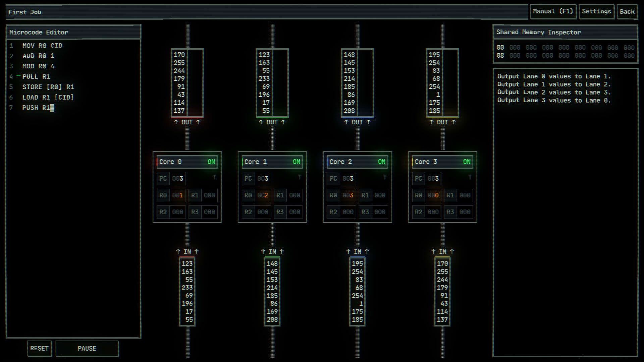644x362 pixels.
Task: Click expected value 170 in lane 0 OUT
Action: [179, 55]
